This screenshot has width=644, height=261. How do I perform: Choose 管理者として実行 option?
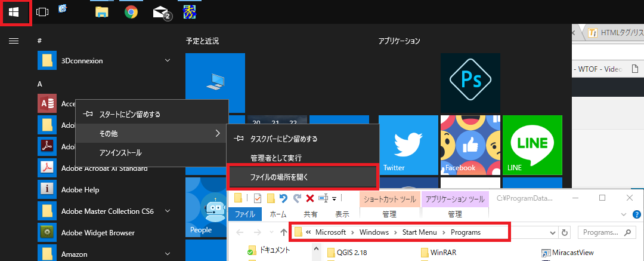[x=302, y=157]
